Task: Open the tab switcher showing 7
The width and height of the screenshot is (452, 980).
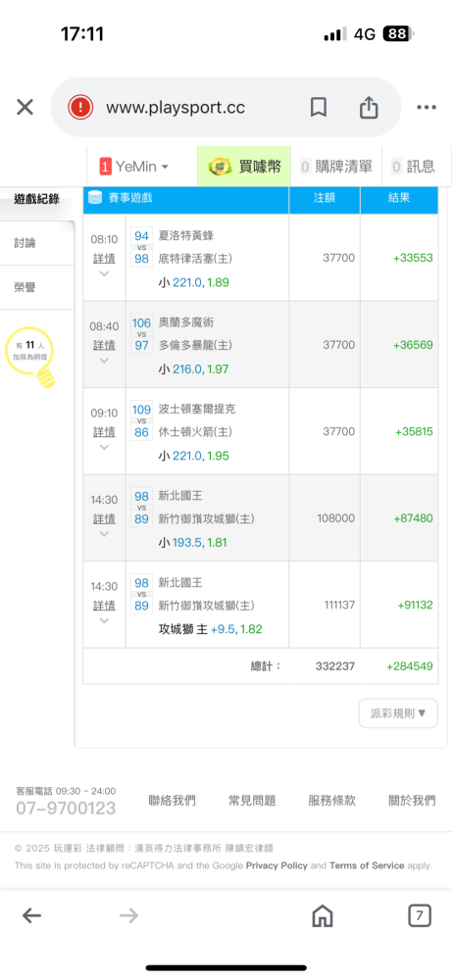Action: 420,916
